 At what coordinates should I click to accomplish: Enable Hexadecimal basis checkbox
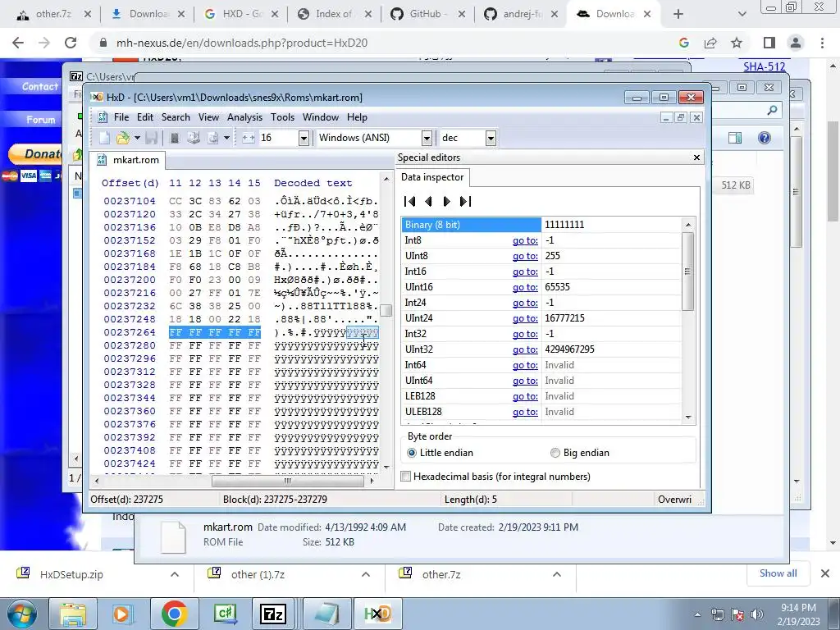406,477
